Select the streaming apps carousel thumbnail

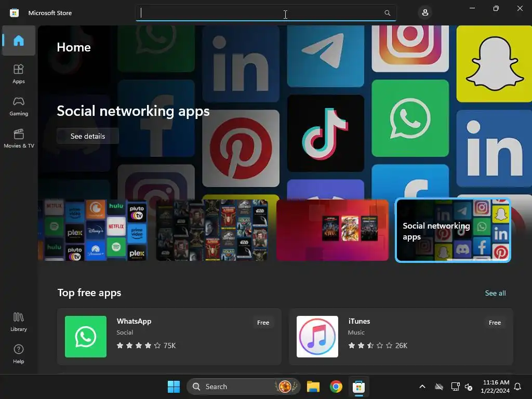point(92,230)
